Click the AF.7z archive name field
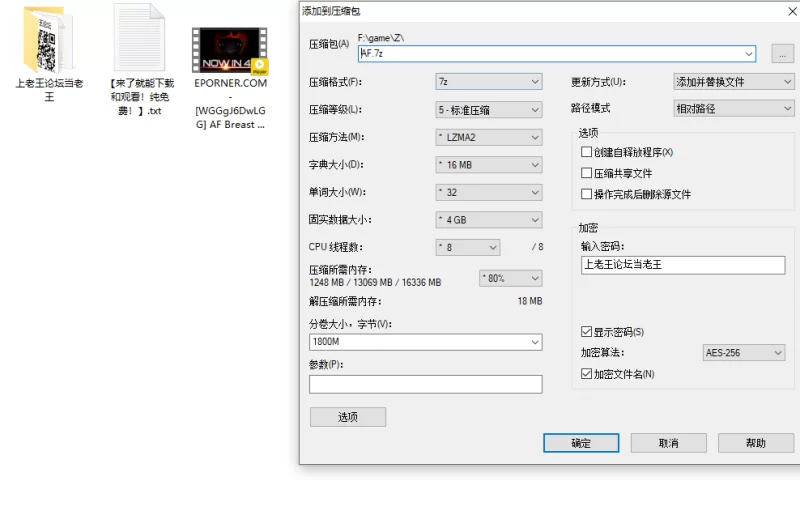The height and width of the screenshot is (515, 800). pos(557,54)
